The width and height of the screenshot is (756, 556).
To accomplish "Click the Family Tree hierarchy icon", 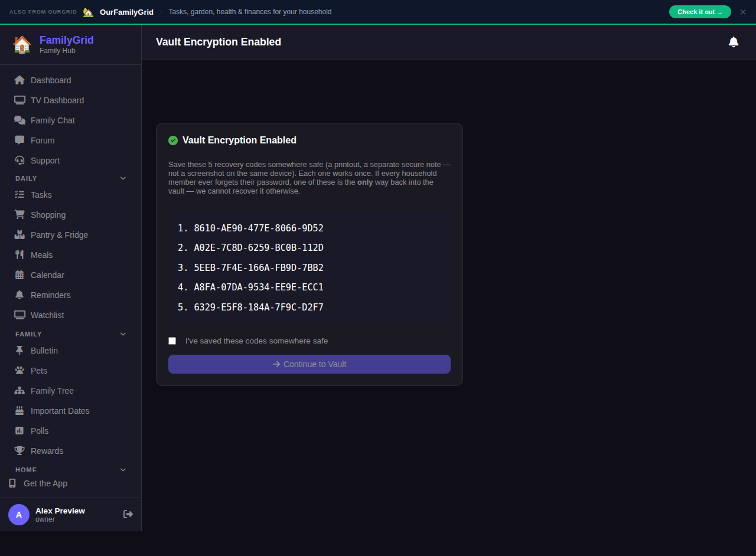I will [19, 391].
